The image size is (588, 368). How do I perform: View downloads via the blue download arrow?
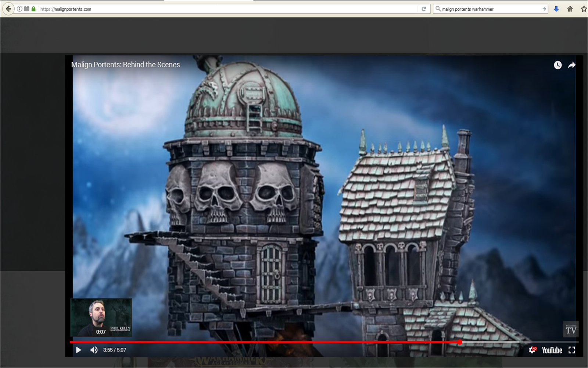[x=556, y=8]
